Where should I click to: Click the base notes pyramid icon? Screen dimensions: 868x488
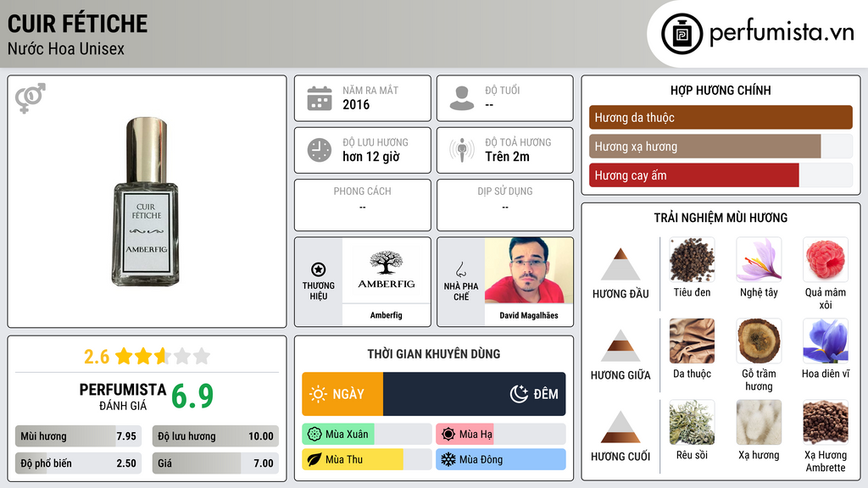[620, 427]
